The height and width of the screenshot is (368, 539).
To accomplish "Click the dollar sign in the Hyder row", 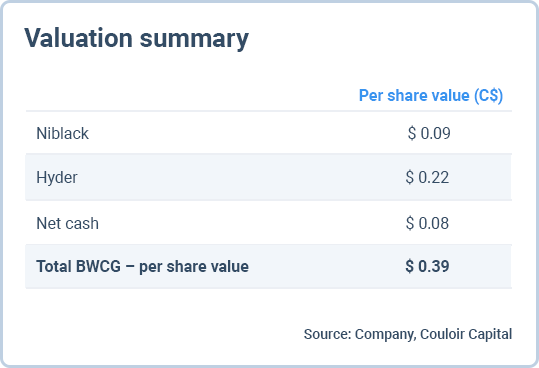I will pos(409,177).
